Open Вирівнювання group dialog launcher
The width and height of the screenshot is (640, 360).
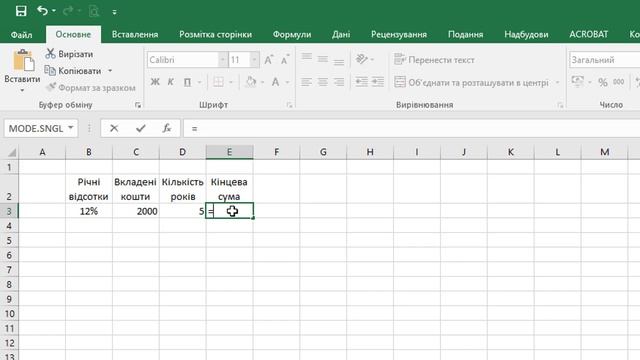click(x=560, y=105)
